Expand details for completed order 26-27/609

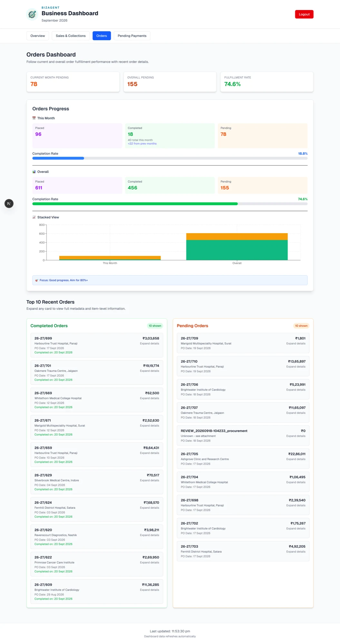tap(150, 590)
